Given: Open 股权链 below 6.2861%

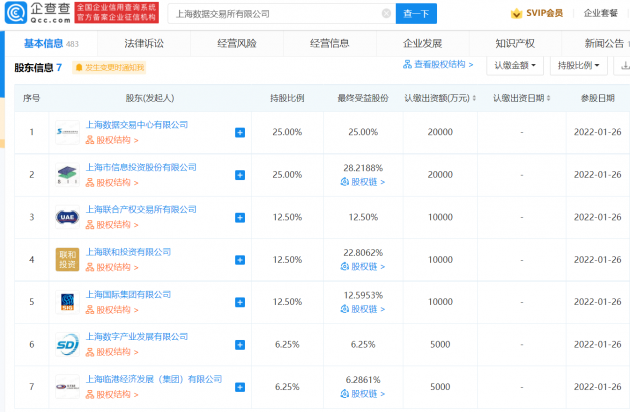Looking at the screenshot, I should coord(363,394).
